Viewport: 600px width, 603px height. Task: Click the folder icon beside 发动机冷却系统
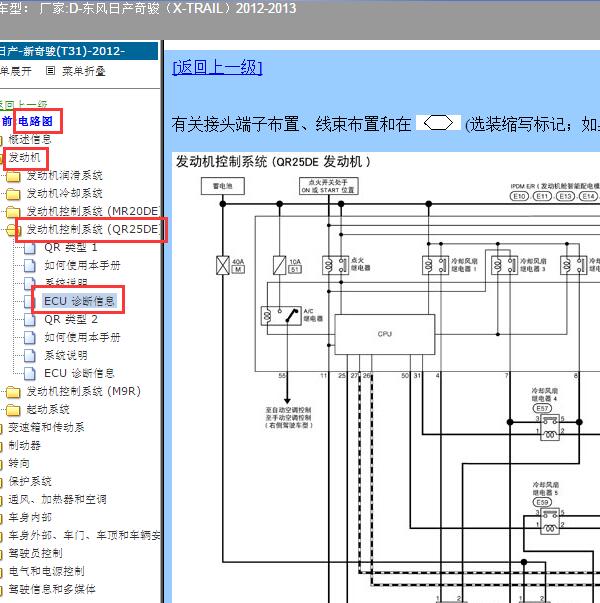point(13,194)
